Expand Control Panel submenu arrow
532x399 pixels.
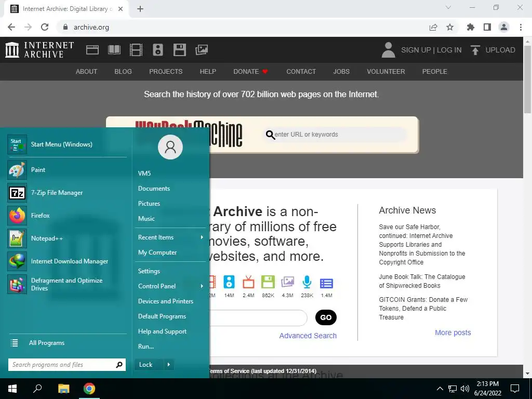point(202,286)
